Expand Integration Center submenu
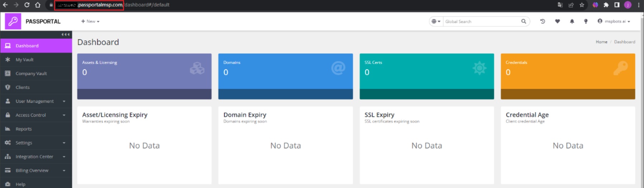The image size is (644, 188). tap(36, 157)
